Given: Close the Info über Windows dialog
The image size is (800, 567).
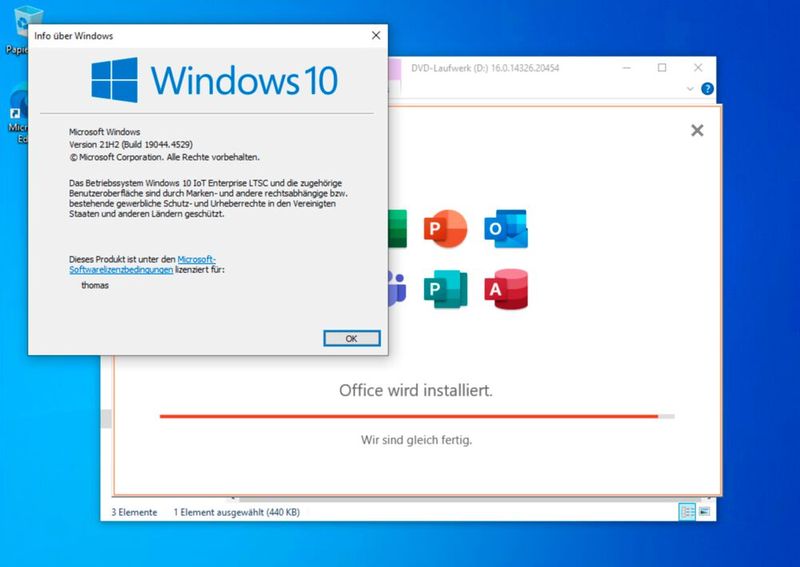Looking at the screenshot, I should [376, 35].
